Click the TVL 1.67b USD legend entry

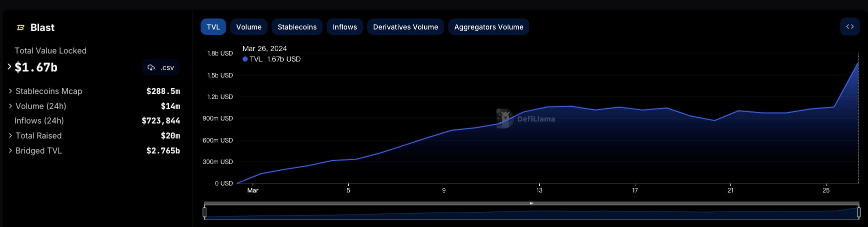coord(272,59)
